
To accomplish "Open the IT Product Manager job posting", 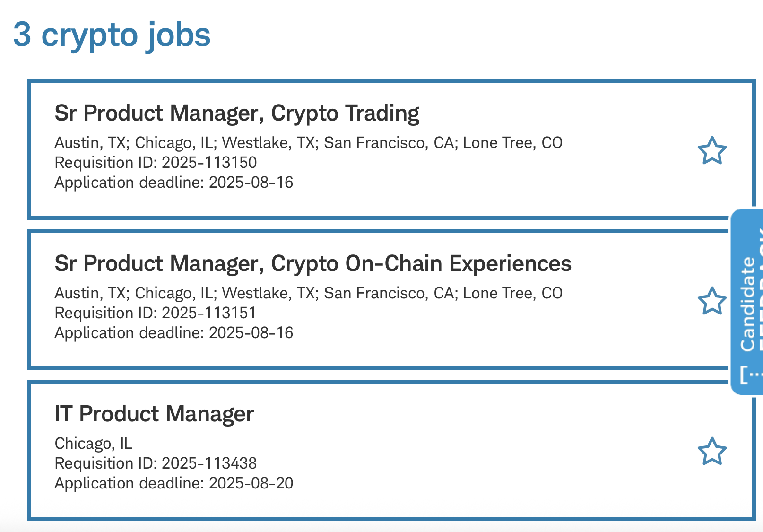I will 154,414.
